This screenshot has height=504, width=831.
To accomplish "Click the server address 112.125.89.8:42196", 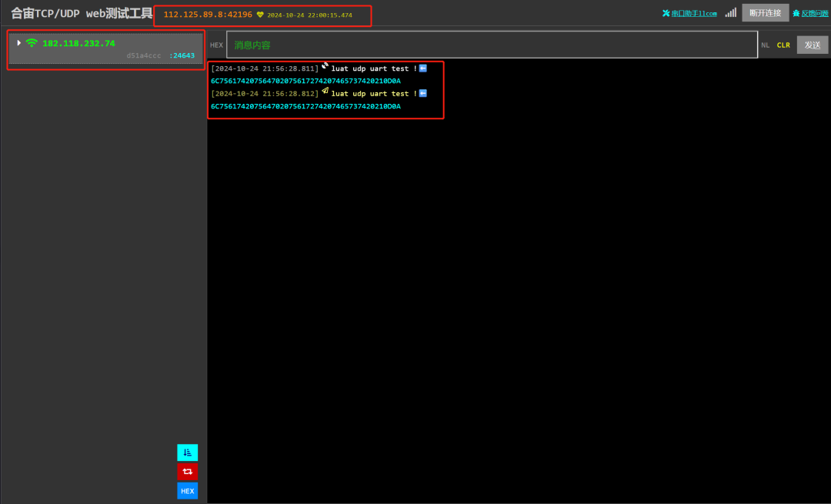I will 208,15.
